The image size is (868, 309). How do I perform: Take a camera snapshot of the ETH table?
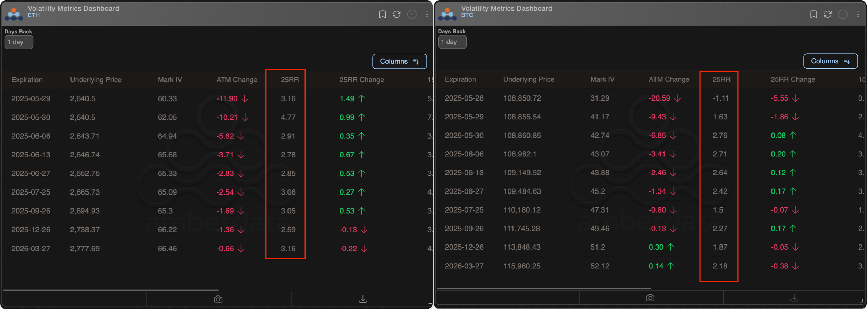tap(218, 299)
